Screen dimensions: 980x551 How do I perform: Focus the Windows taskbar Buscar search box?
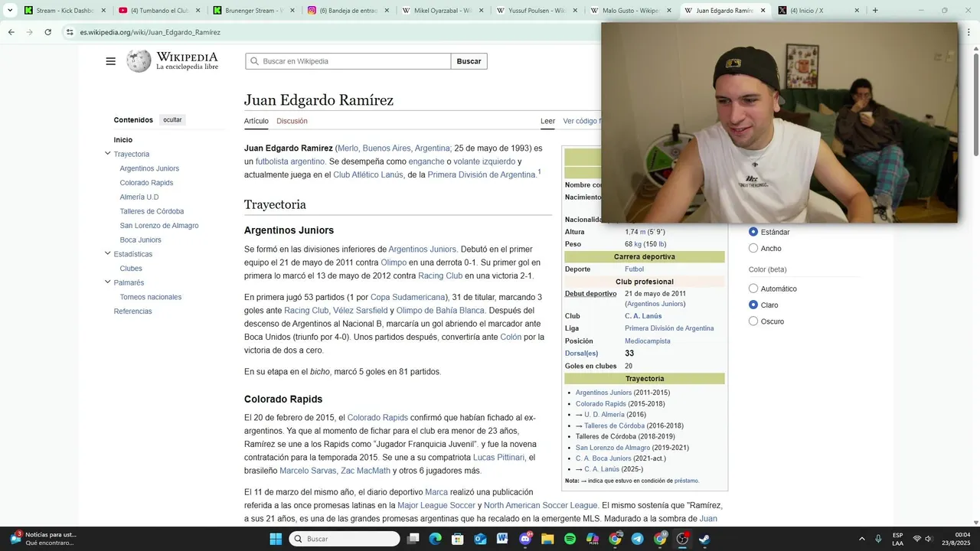click(x=345, y=539)
